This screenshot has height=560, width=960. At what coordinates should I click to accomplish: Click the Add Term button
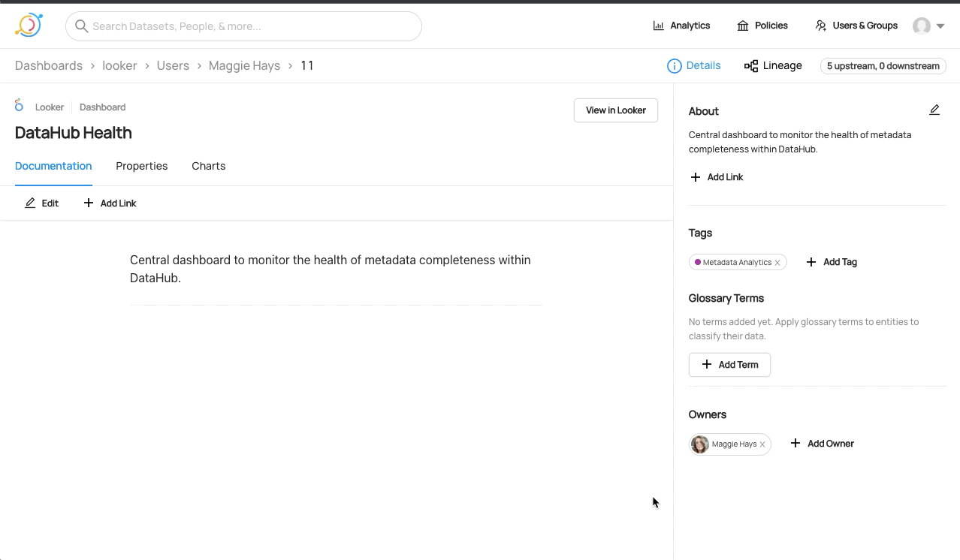729,365
